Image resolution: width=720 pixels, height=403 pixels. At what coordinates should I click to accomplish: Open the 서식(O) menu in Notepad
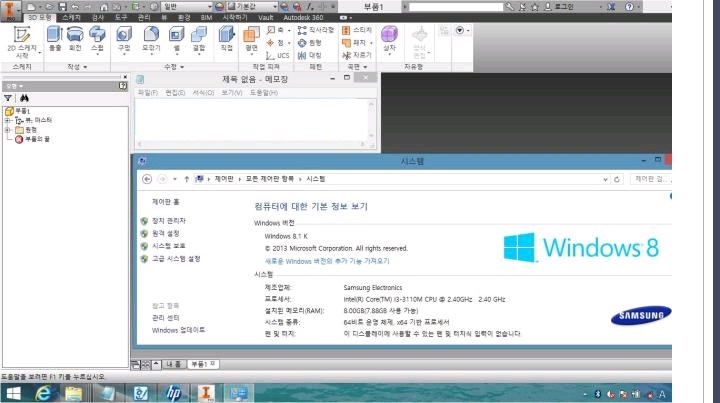pyautogui.click(x=203, y=92)
